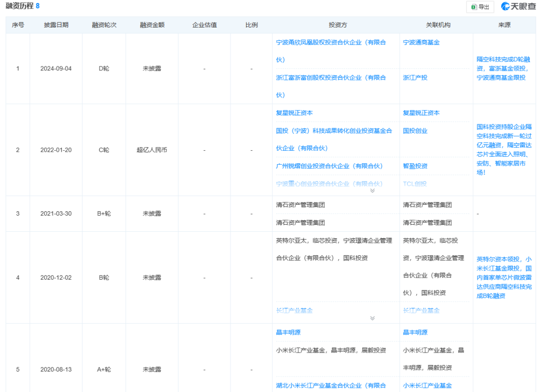
Task: Open TCL创投 related institution link
Action: point(414,184)
